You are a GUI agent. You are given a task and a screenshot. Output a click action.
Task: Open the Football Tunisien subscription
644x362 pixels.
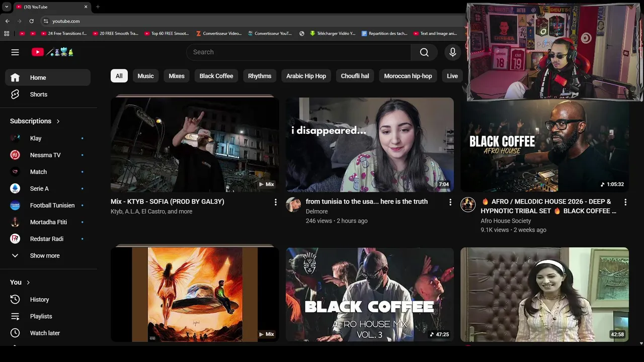tap(48, 205)
